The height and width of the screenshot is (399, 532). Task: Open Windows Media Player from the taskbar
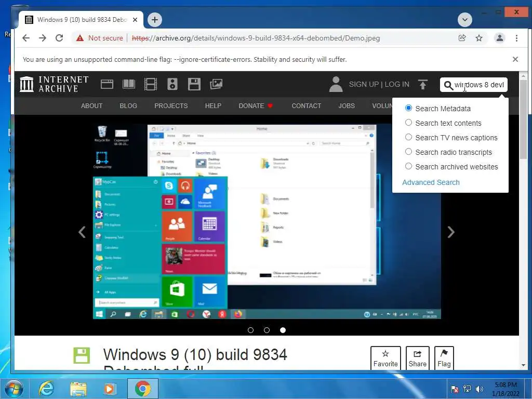point(109,389)
